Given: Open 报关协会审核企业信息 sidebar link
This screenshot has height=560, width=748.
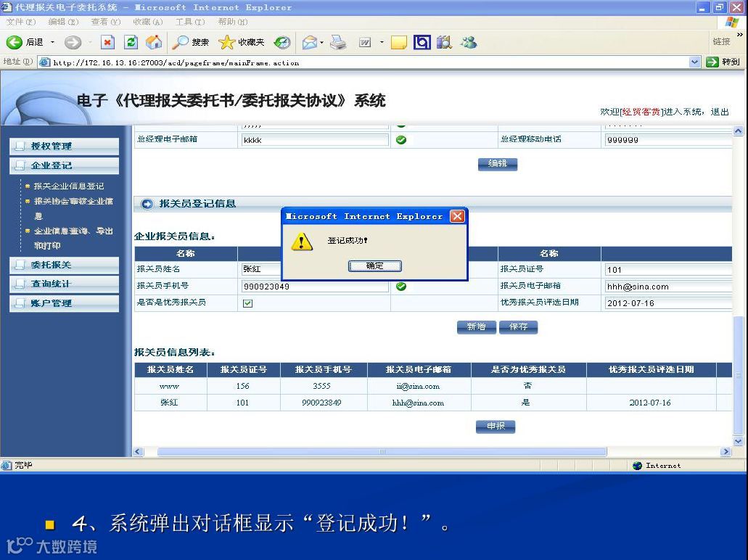Looking at the screenshot, I should pos(73,208).
